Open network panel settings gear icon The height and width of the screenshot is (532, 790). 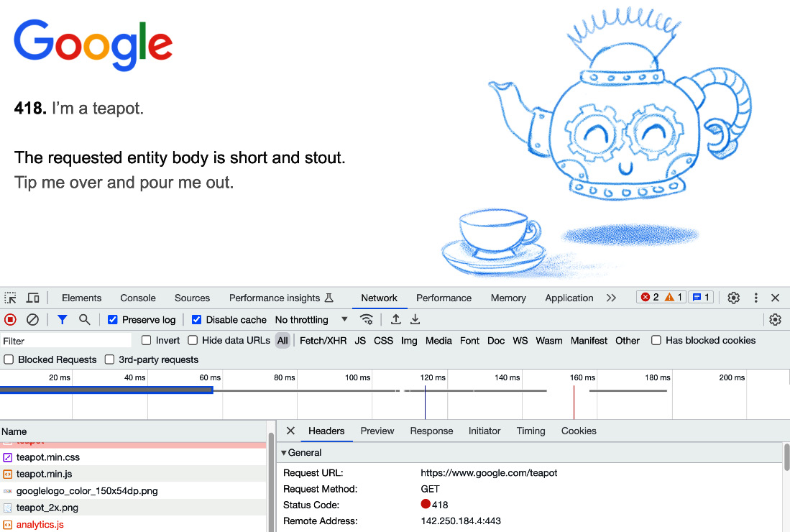coord(776,319)
